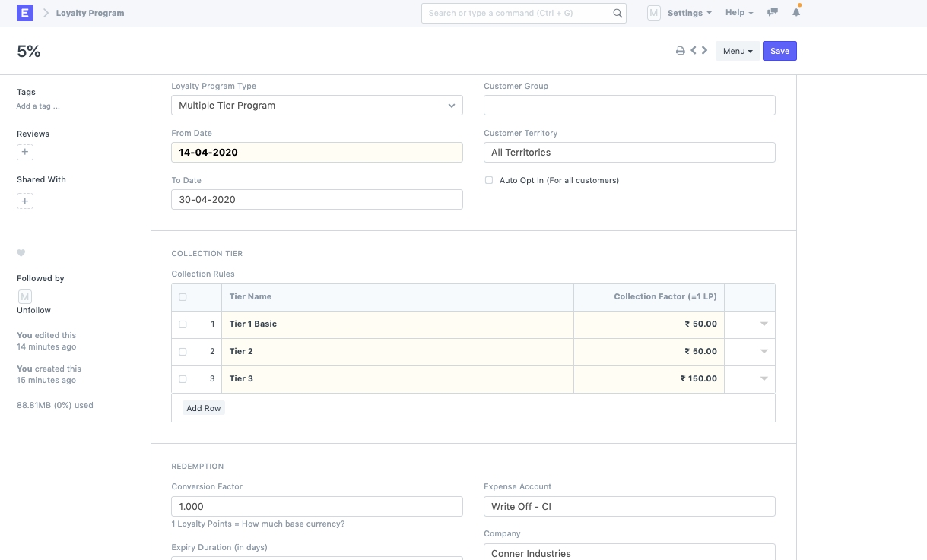Click the ERPNext home logo icon
This screenshot has height=560, width=927.
point(25,13)
